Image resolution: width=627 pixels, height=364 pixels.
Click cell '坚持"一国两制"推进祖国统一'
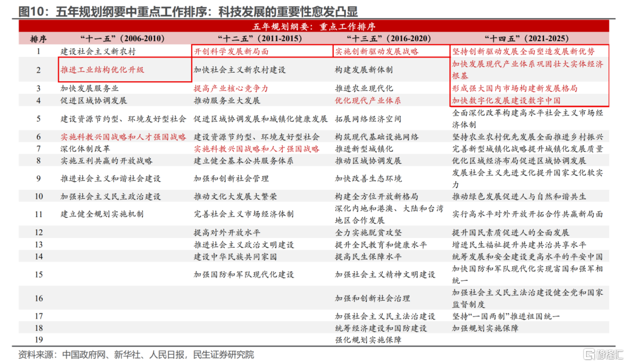506,316
